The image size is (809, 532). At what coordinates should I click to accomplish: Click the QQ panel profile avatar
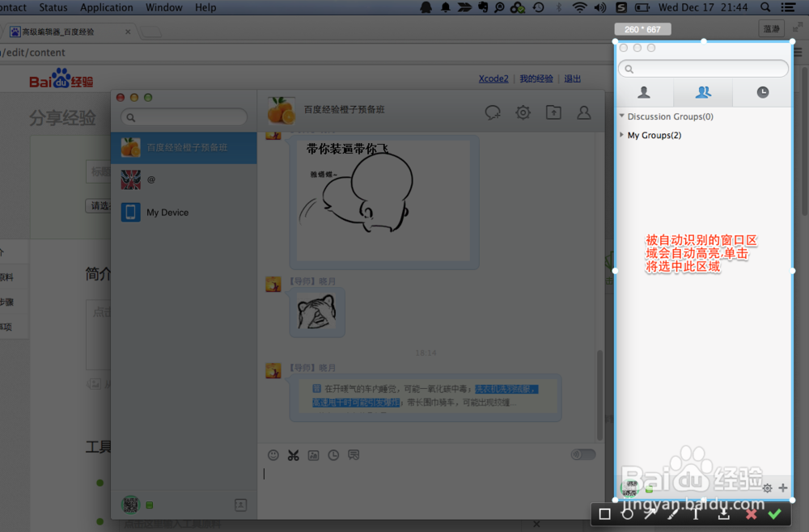pos(629,488)
